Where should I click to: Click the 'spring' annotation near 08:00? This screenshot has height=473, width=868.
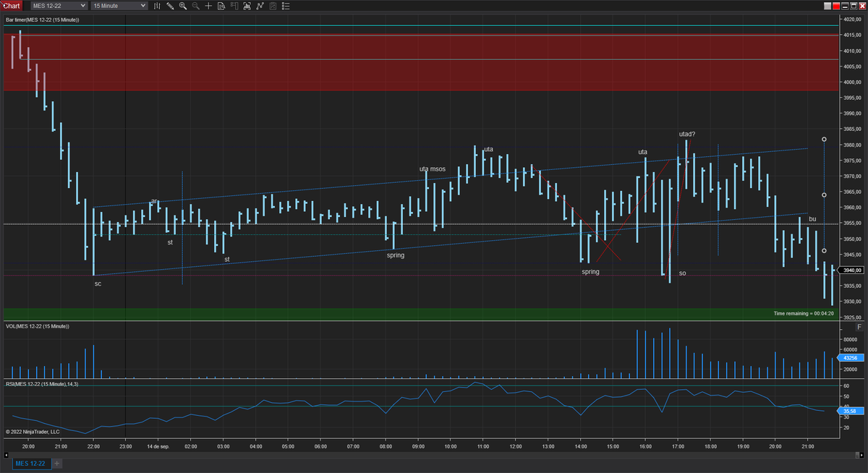(396, 255)
